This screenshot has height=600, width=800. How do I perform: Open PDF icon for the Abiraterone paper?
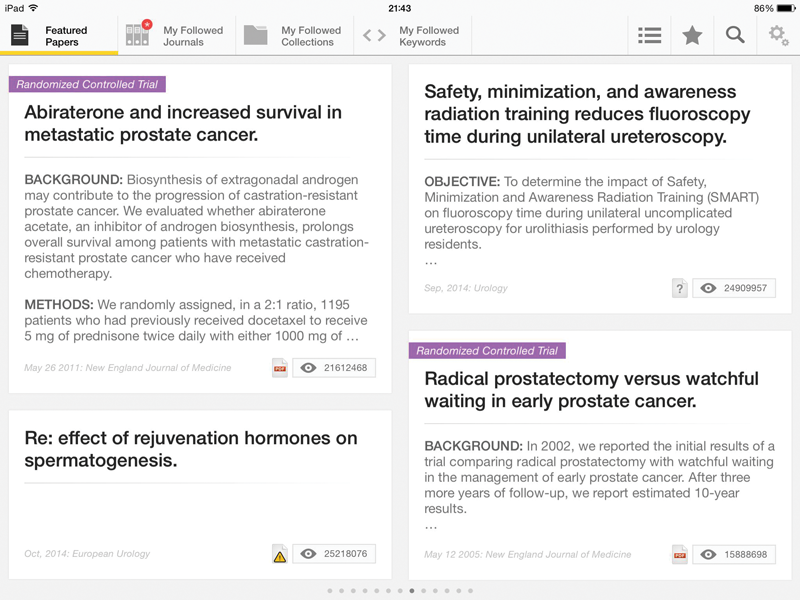(280, 368)
